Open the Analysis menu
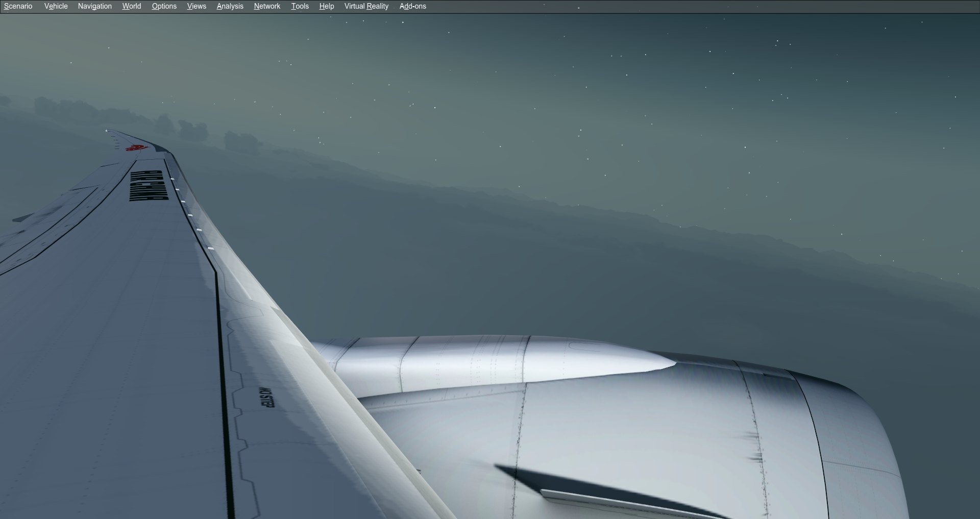This screenshot has width=980, height=519. click(230, 6)
